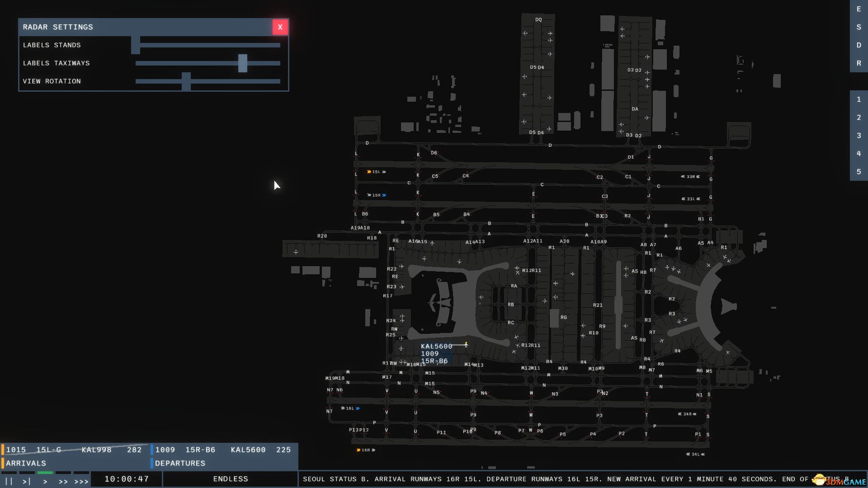Select the S icon in the right sidebar
The height and width of the screenshot is (488, 868).
[859, 27]
